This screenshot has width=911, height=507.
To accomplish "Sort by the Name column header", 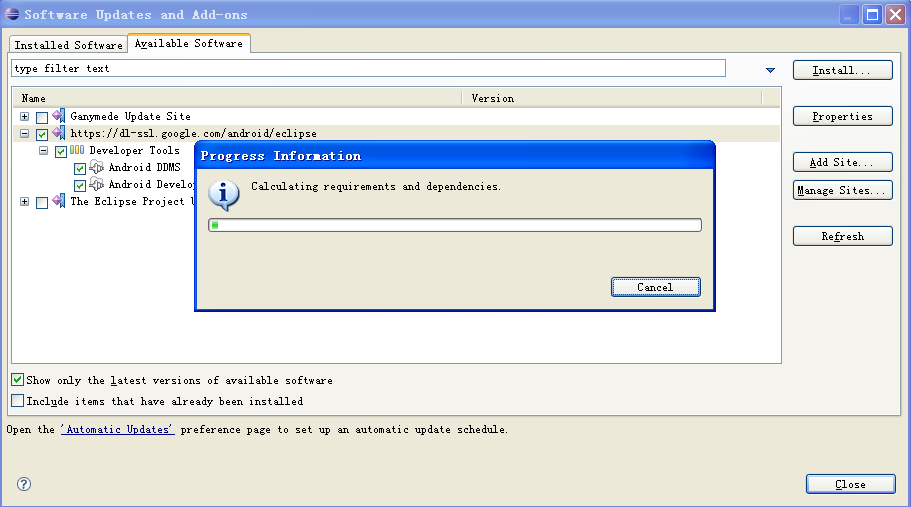I will click(x=238, y=98).
